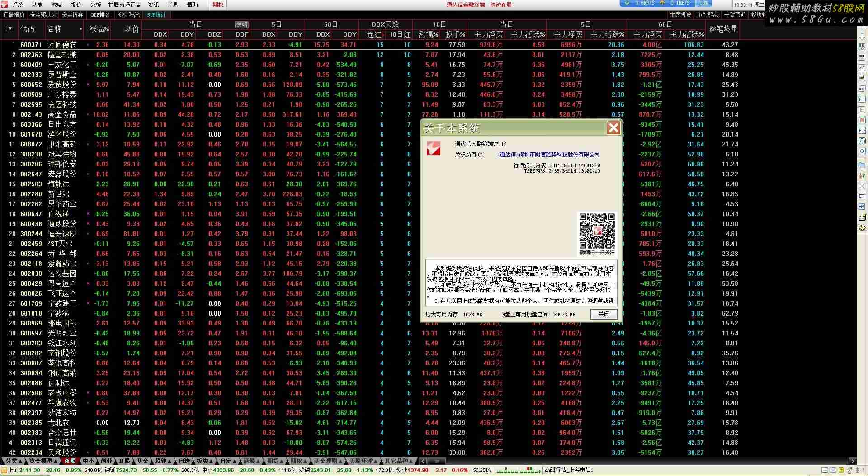Image resolution: width=868 pixels, height=476 pixels.
Task: Click the horizontal scrollbar right arrow
Action: click(x=853, y=461)
